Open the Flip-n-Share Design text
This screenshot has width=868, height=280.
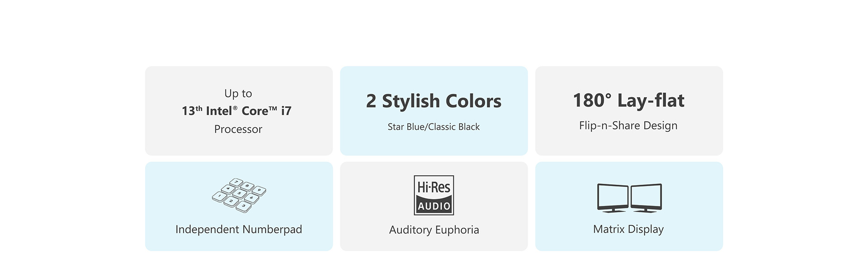pos(628,126)
